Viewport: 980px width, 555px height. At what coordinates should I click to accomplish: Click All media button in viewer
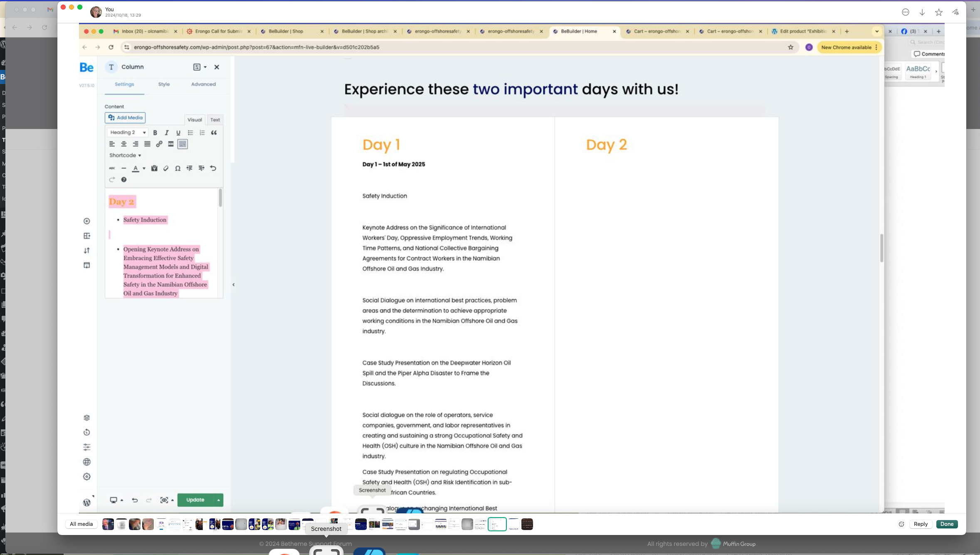point(81,524)
